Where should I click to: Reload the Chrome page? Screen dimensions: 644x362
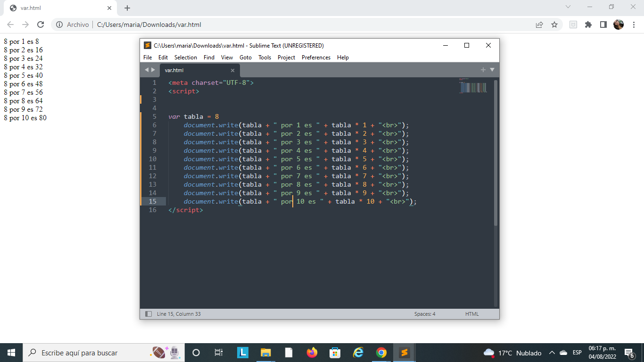coord(41,25)
